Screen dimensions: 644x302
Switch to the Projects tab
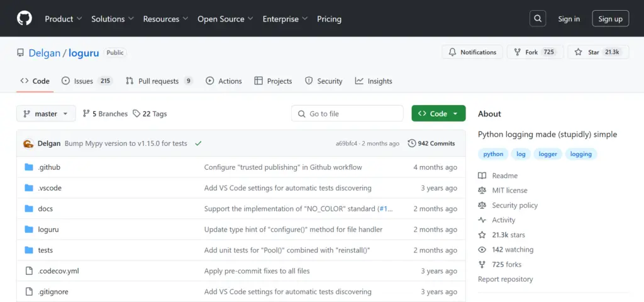click(273, 81)
